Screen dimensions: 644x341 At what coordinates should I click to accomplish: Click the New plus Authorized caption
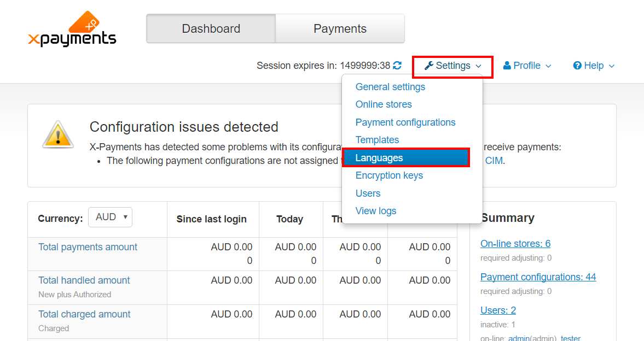[75, 295]
